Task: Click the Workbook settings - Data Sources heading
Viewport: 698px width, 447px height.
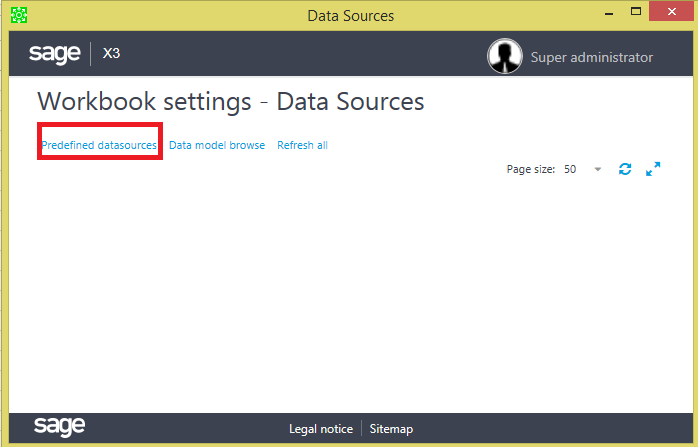Action: (231, 102)
